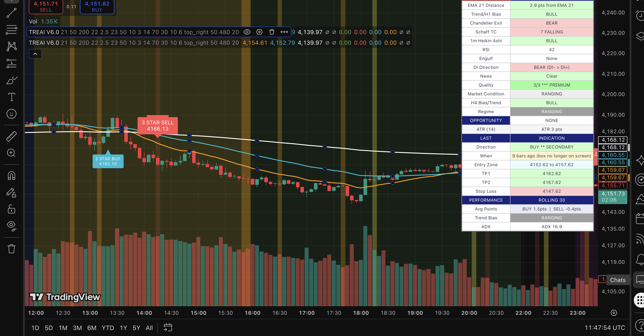Open the Fibonacci retracement tools

pyautogui.click(x=12, y=30)
